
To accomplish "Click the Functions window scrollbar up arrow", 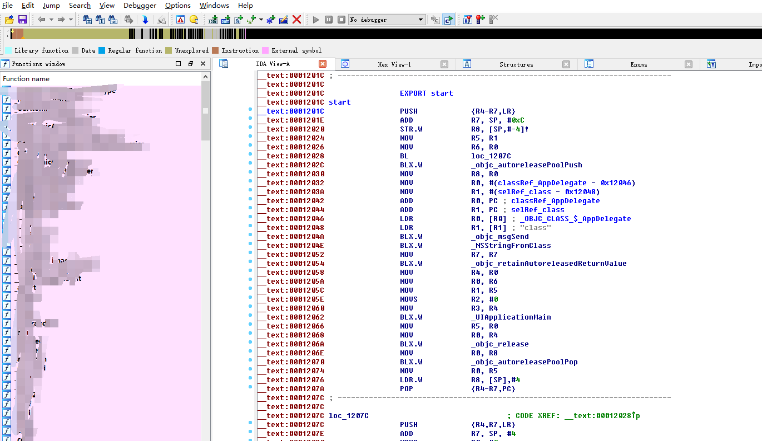I will click(x=205, y=77).
